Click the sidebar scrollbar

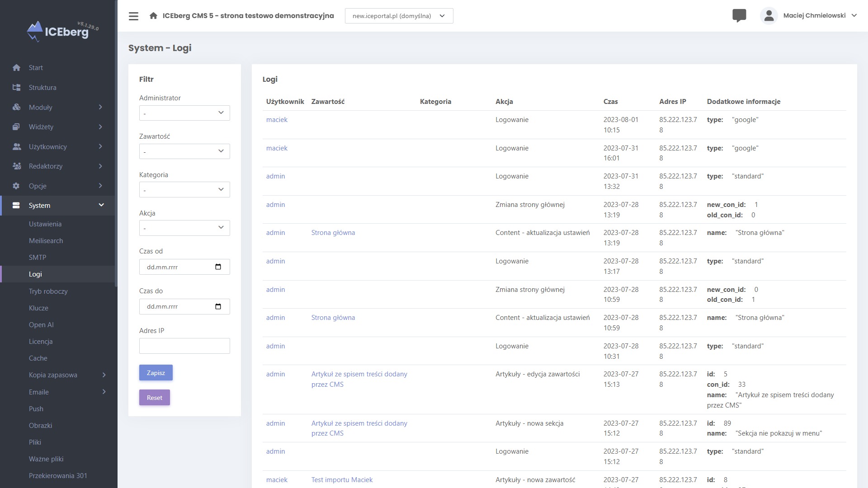click(x=116, y=145)
